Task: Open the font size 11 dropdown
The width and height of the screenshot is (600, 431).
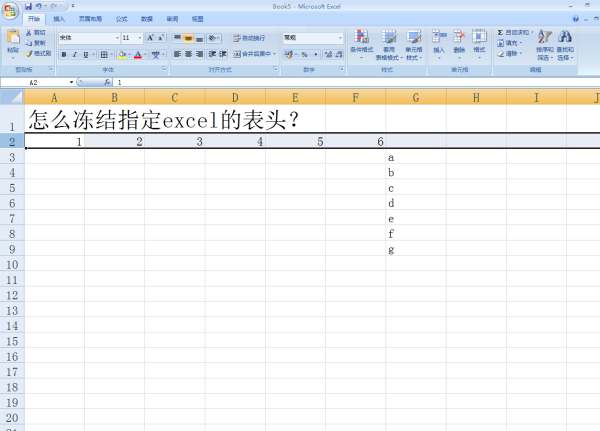Action: (x=140, y=38)
